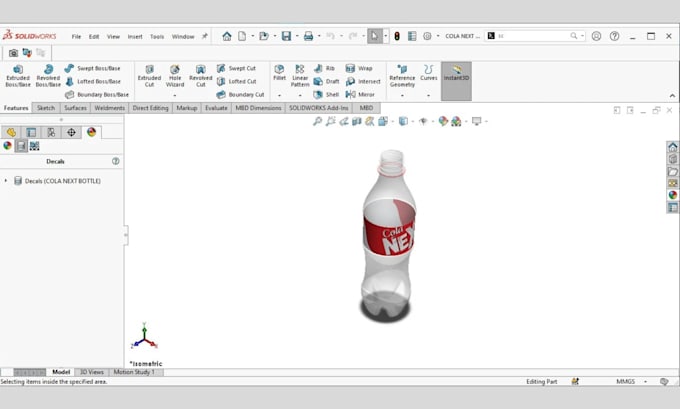View Scene, Lights, and Cameras
This screenshot has width=680, height=409.
(34, 146)
